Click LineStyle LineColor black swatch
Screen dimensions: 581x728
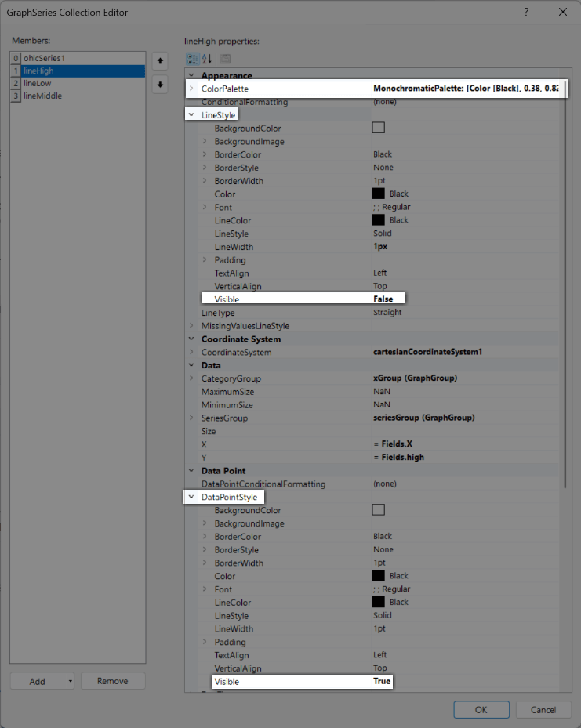pos(379,220)
